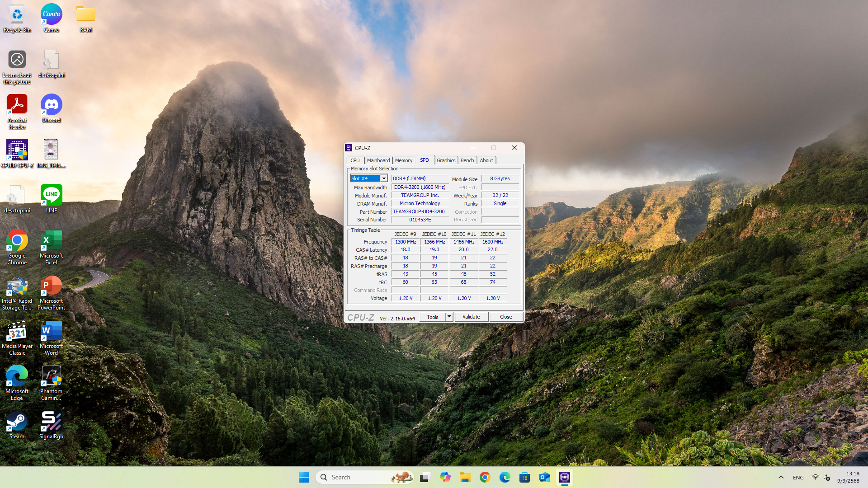Image resolution: width=868 pixels, height=488 pixels.
Task: Switch to the Mainboard tab
Action: click(x=378, y=160)
